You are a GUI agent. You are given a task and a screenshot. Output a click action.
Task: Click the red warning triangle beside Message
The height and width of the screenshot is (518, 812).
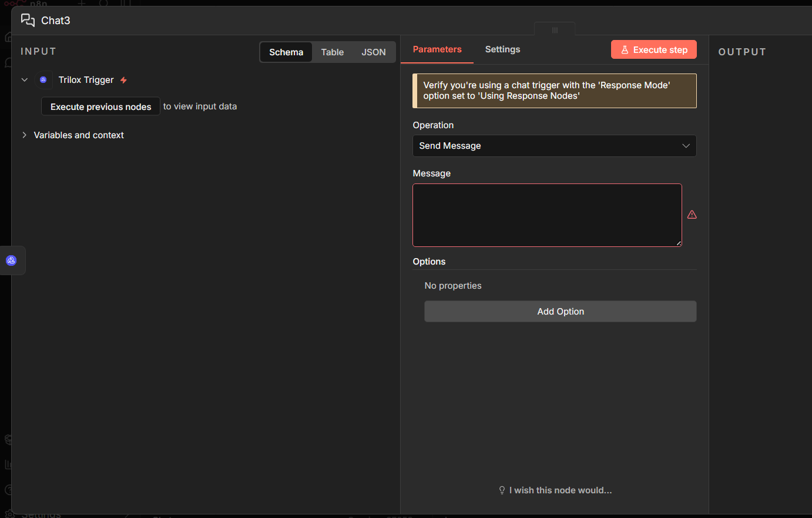692,215
